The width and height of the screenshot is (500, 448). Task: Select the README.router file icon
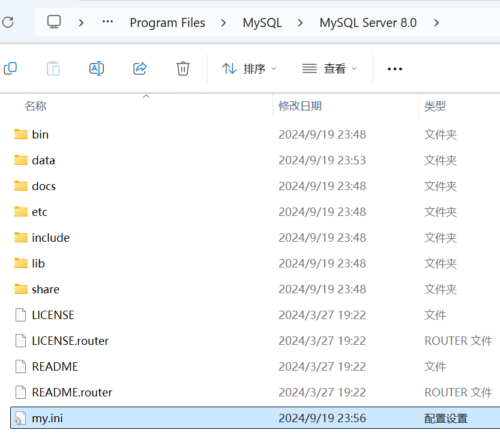pos(21,392)
